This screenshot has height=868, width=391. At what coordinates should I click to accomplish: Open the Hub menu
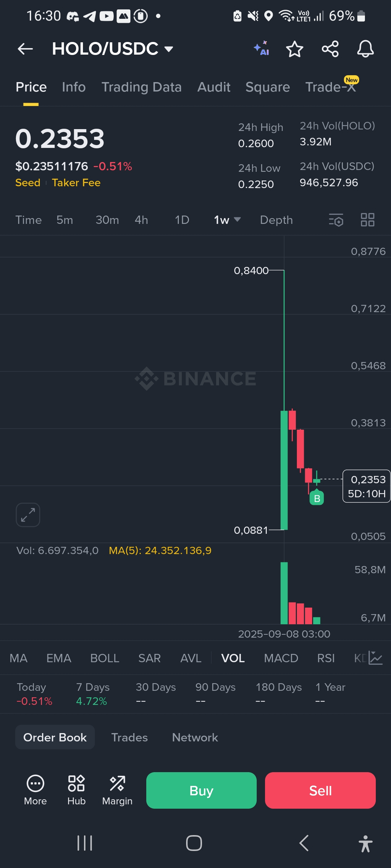(76, 790)
